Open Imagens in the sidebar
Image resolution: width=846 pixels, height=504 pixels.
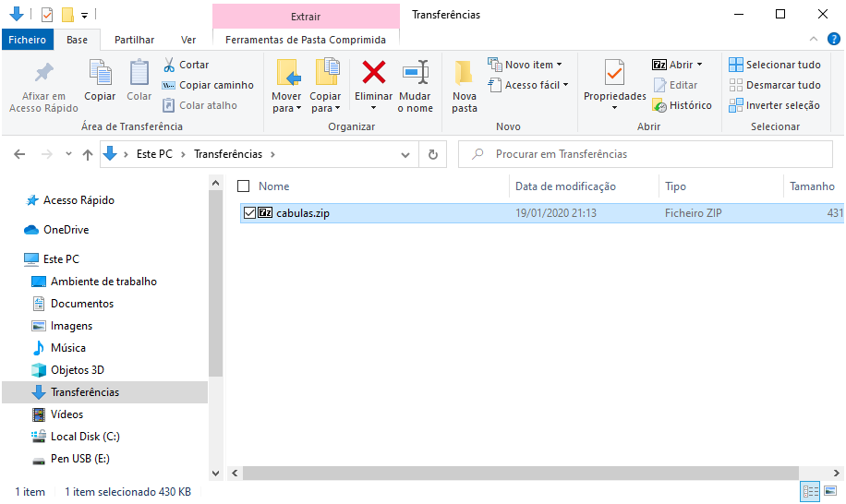point(62,326)
